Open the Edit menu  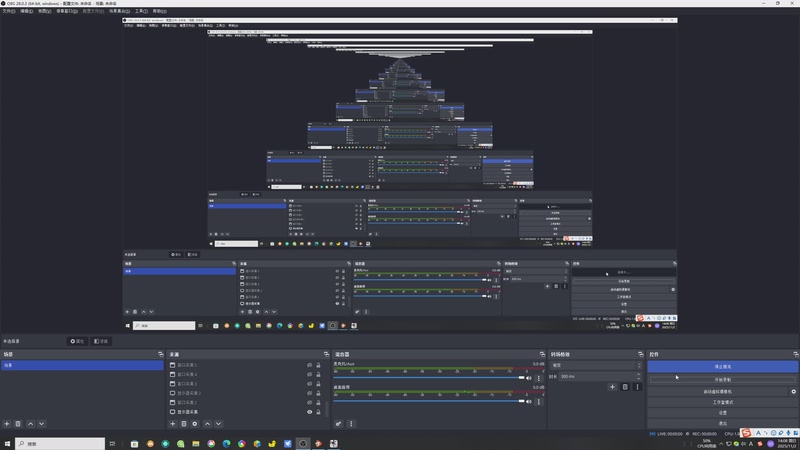pyautogui.click(x=27, y=11)
